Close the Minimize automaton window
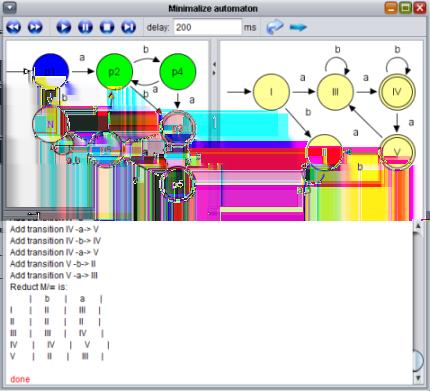This screenshot has height=391, width=430. point(420,8)
